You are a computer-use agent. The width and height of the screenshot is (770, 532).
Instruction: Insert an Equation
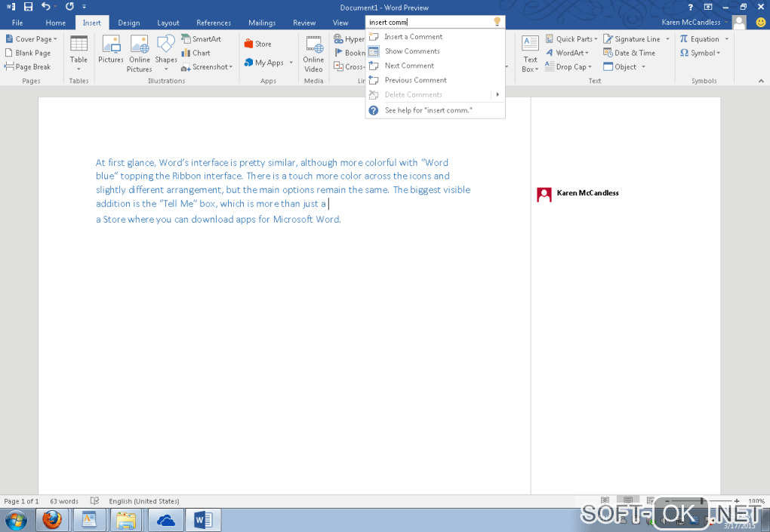[x=704, y=38]
